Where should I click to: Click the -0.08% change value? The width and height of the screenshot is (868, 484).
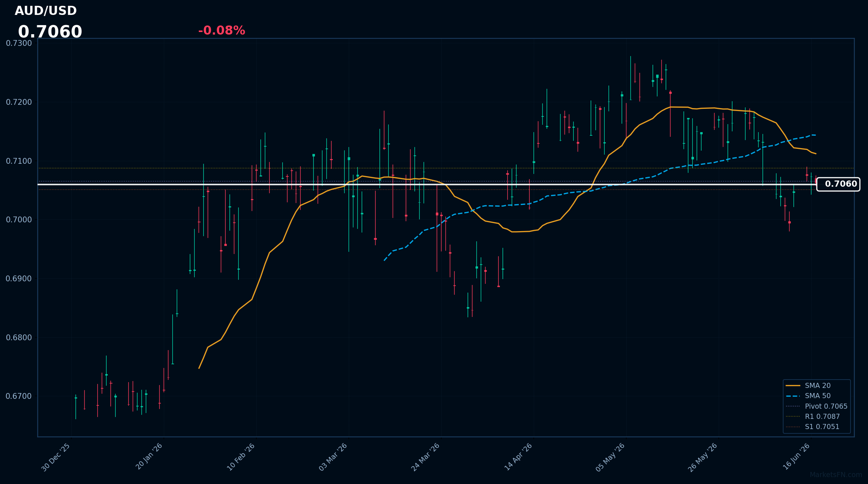pos(221,31)
